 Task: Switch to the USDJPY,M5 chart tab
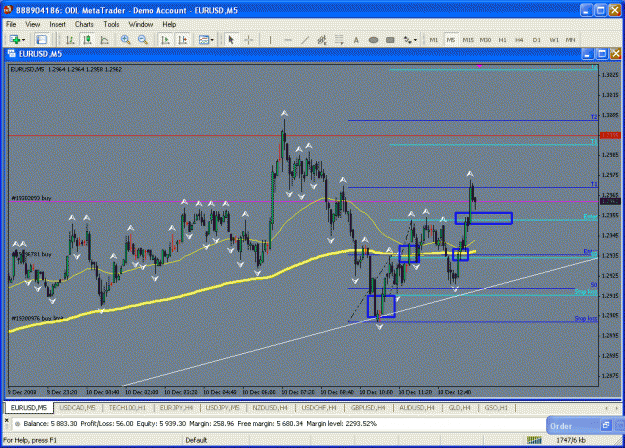pyautogui.click(x=223, y=408)
